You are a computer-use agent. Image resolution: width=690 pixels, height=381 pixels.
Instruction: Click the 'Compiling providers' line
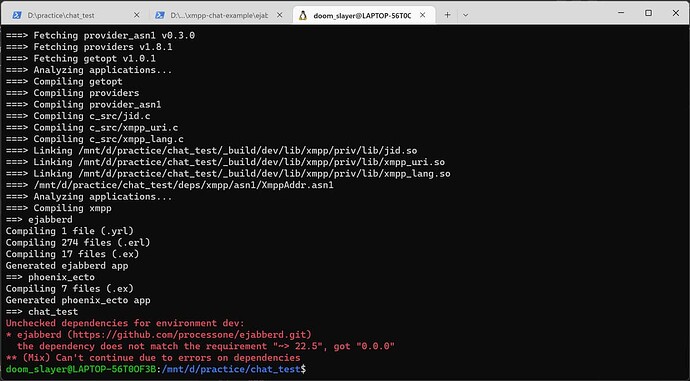[x=73, y=93]
